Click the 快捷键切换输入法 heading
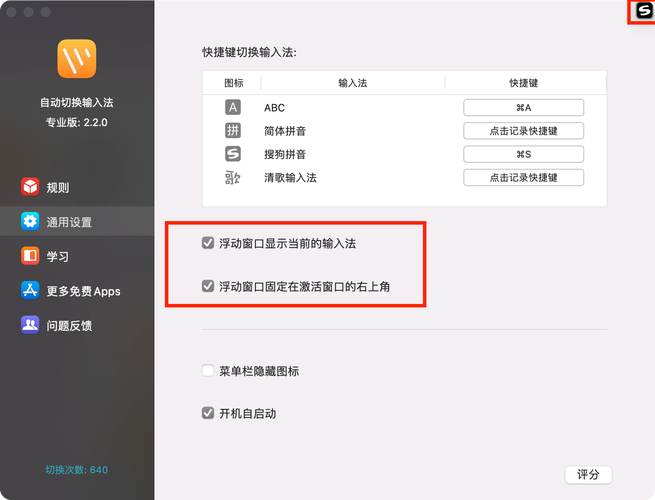Image resolution: width=655 pixels, height=500 pixels. (x=249, y=52)
